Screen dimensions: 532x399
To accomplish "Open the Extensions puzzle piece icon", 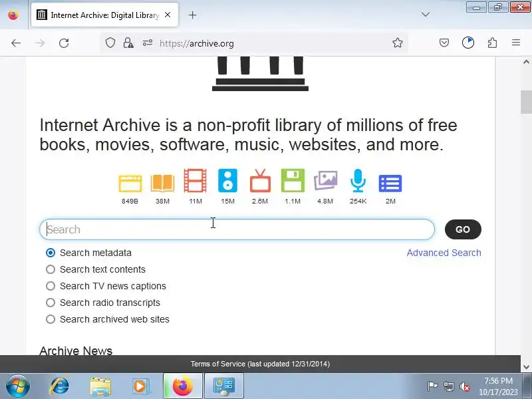I will [x=492, y=43].
